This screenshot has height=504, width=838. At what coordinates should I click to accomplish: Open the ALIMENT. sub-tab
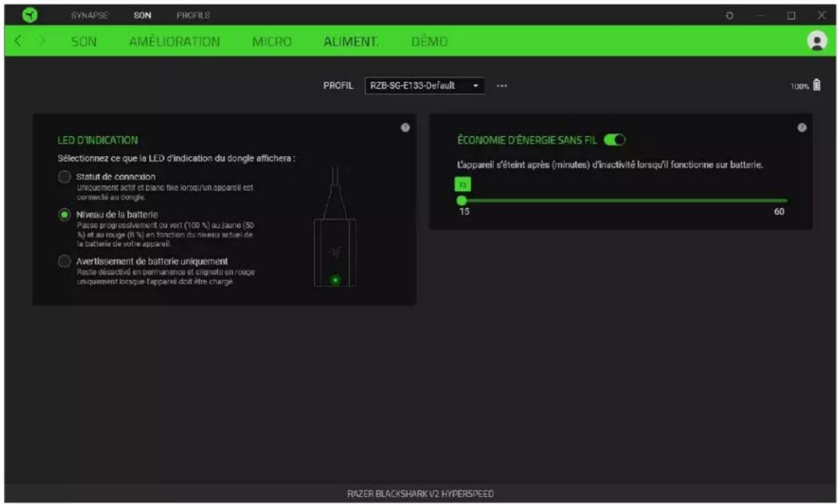351,41
